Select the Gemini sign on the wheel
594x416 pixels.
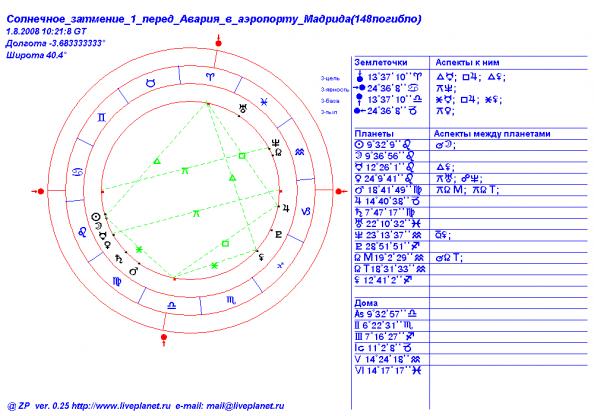[102, 118]
